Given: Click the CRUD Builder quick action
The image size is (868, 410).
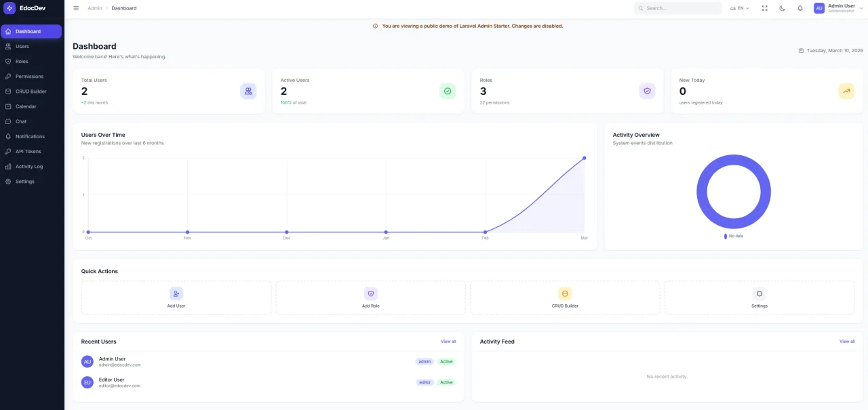Looking at the screenshot, I should click(x=565, y=298).
